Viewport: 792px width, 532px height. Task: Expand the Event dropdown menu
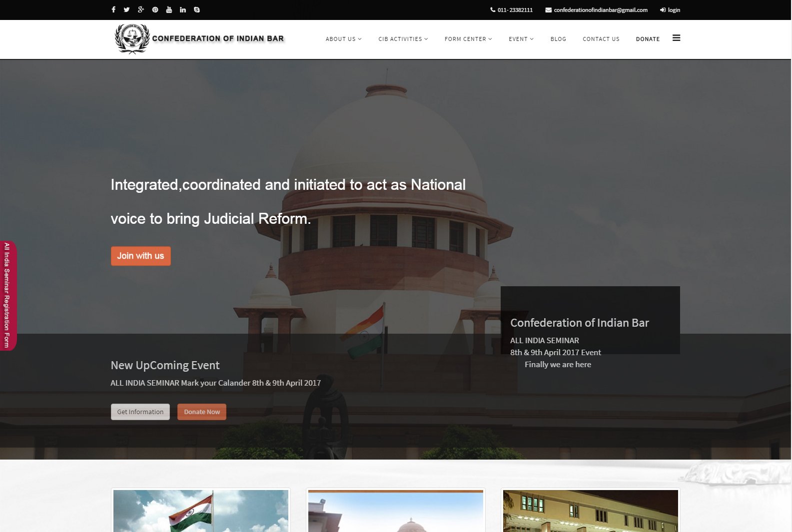(x=521, y=39)
